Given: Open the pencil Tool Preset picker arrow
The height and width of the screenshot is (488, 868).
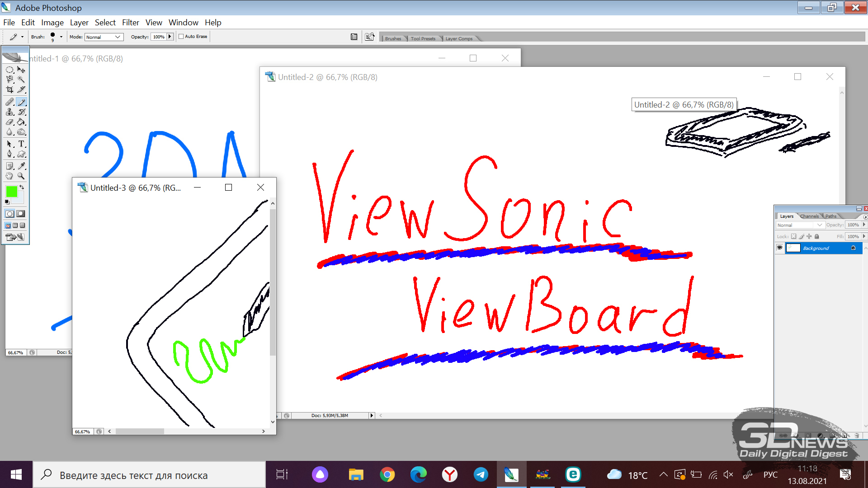Looking at the screenshot, I should (22, 37).
